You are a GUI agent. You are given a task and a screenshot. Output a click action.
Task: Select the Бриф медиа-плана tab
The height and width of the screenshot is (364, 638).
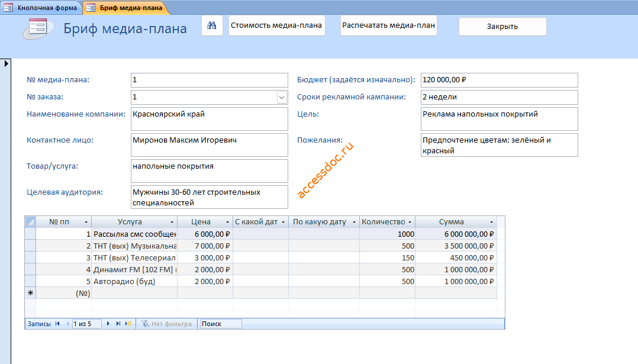pyautogui.click(x=125, y=8)
